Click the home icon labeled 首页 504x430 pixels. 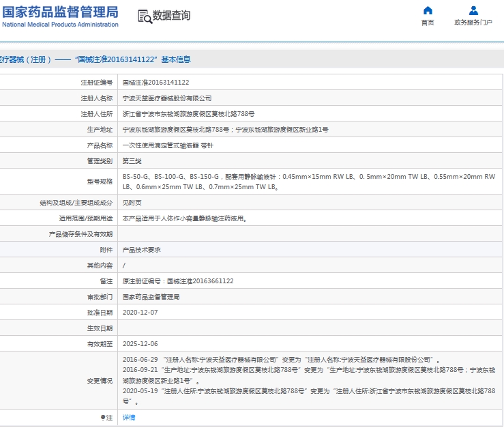428,11
